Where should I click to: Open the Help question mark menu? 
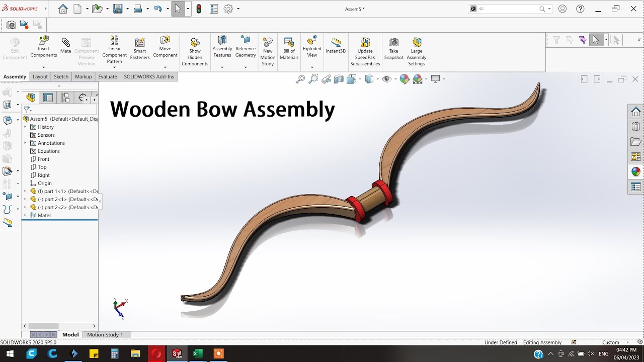580,9
